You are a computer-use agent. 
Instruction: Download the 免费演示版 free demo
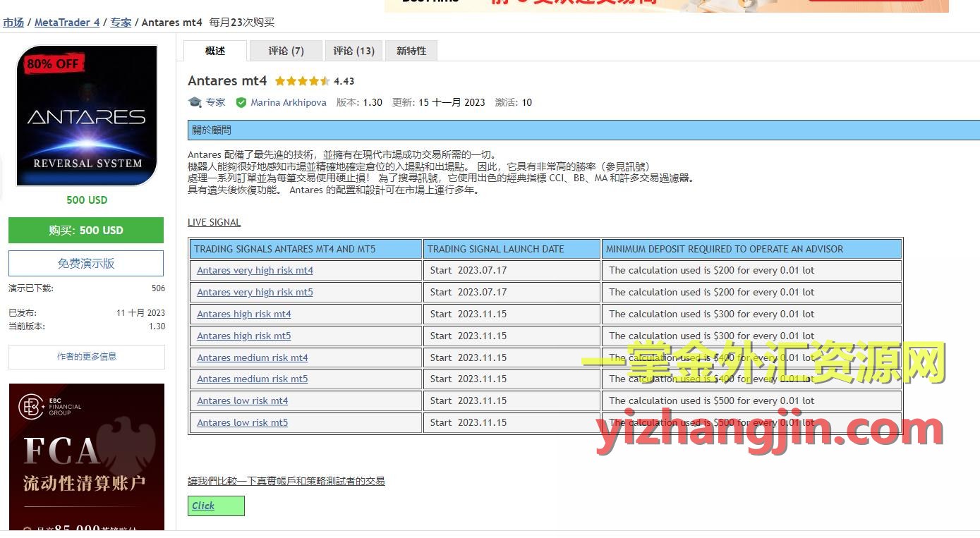pyautogui.click(x=86, y=264)
